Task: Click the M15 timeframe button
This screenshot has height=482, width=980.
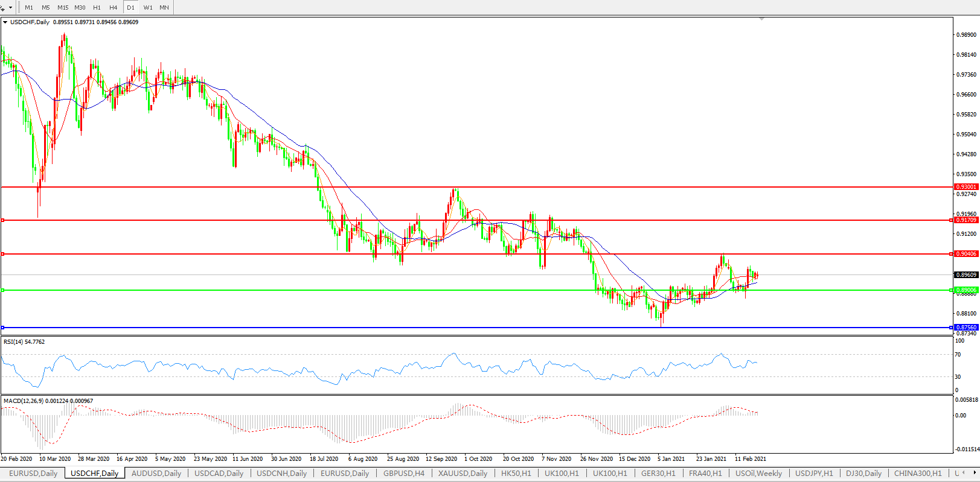Action: 63,7
